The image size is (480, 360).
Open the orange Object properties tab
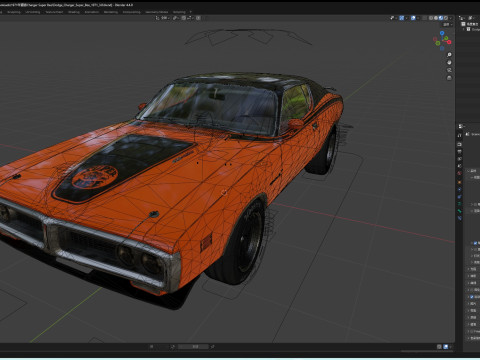(x=459, y=182)
